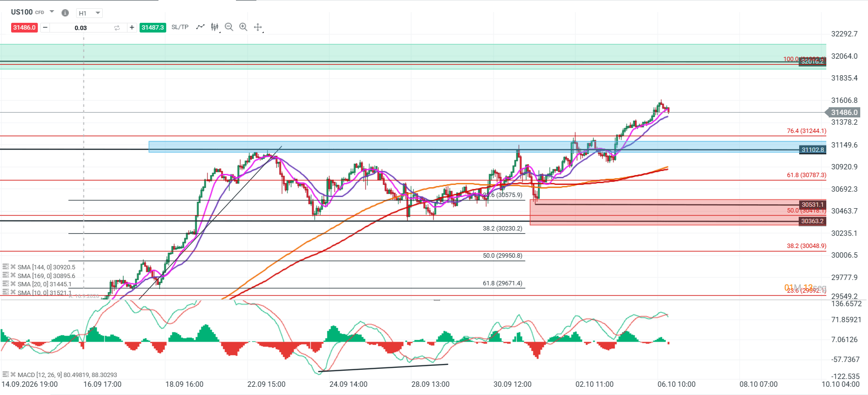Image resolution: width=868 pixels, height=395 pixels.
Task: Click the 61.8 (29671.4) retracement label
Action: point(503,283)
